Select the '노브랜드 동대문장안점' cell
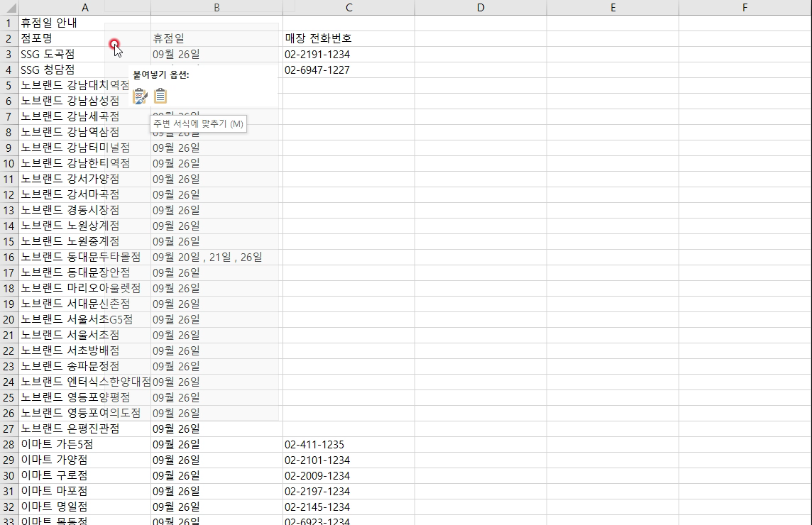Image resolution: width=812 pixels, height=525 pixels. point(85,273)
